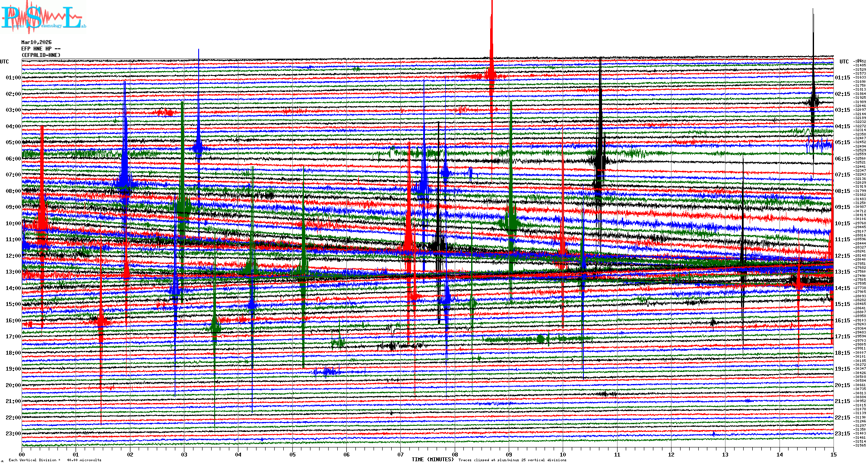Click the Mar10,2026 date label
This screenshot has width=868, height=466.
pos(36,42)
